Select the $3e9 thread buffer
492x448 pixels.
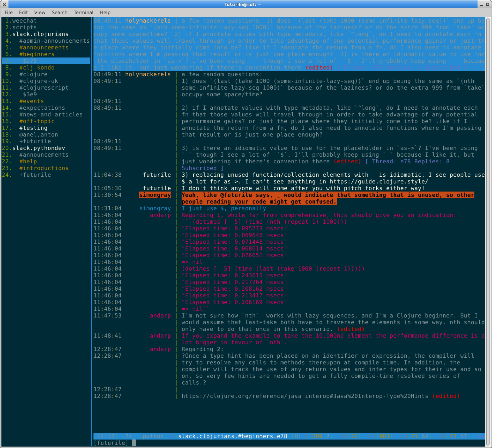(x=30, y=95)
